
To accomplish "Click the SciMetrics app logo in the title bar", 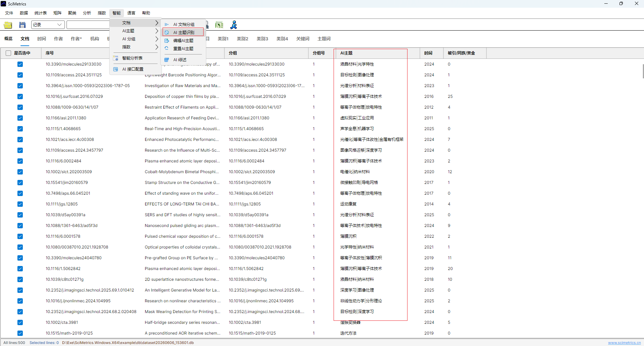I will coord(3,4).
